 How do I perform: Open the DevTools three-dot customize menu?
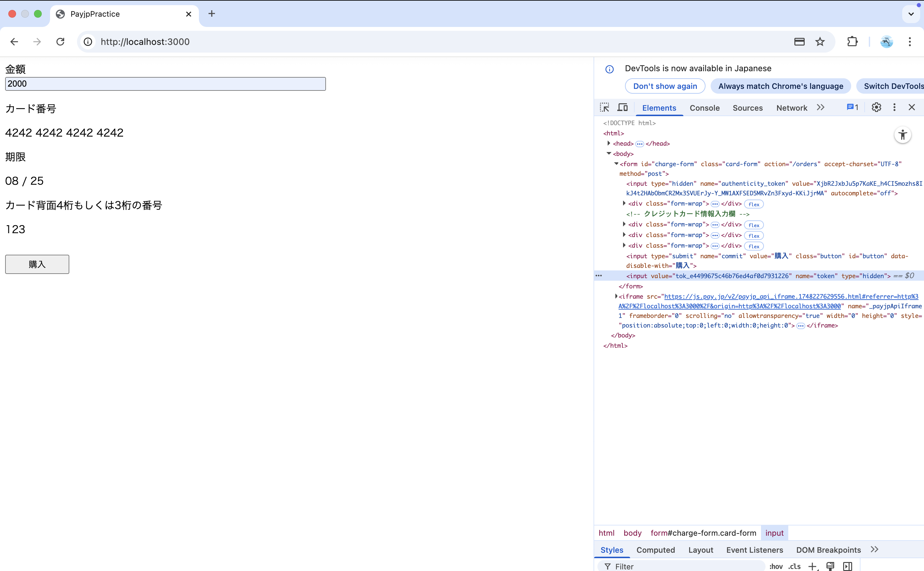(894, 108)
